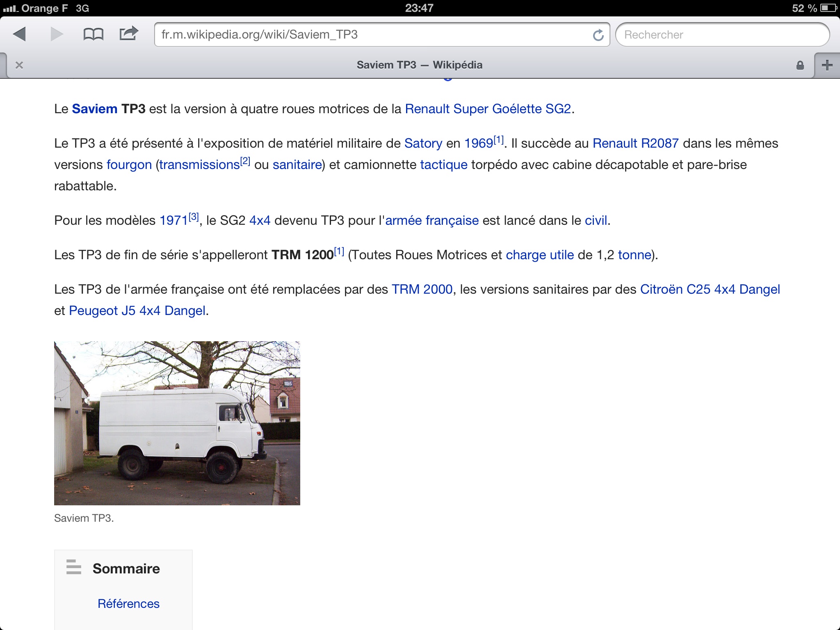Open Citroën C25 4x4 Dangel link
Viewport: 840px width, 630px height.
click(x=710, y=289)
